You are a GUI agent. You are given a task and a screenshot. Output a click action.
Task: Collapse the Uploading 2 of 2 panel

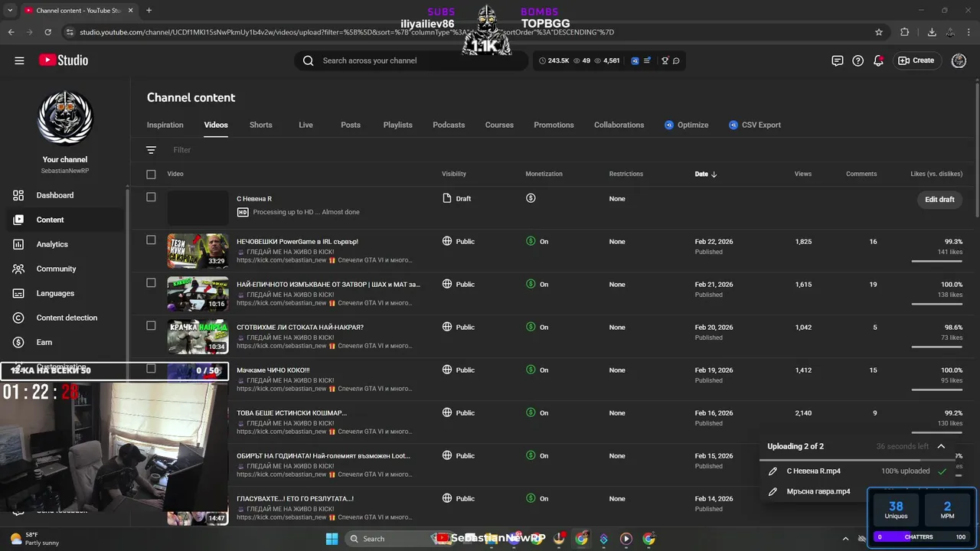click(x=941, y=446)
